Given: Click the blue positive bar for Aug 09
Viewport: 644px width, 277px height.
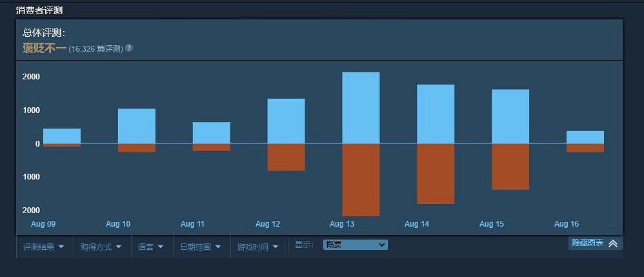Looking at the screenshot, I should click(62, 136).
